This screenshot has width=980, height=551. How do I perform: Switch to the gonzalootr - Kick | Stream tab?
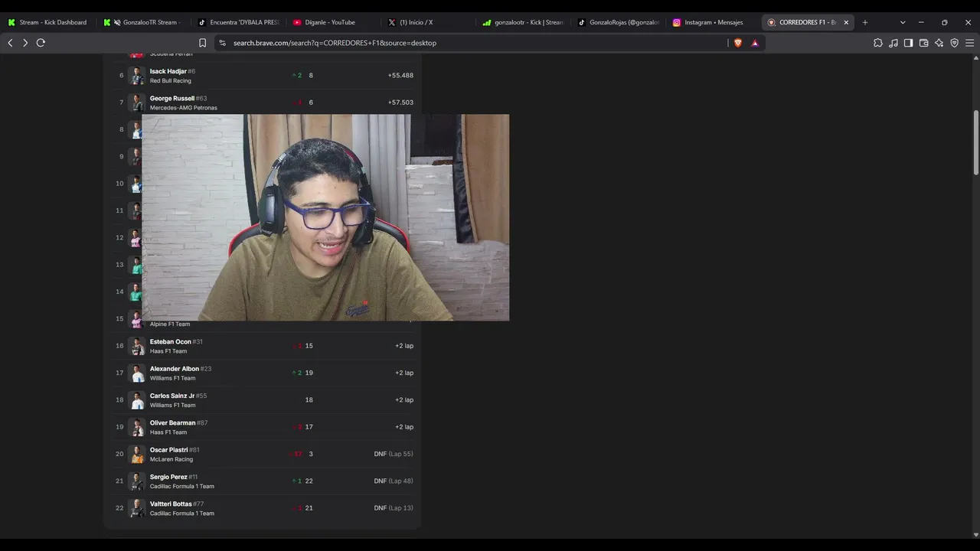tap(524, 22)
